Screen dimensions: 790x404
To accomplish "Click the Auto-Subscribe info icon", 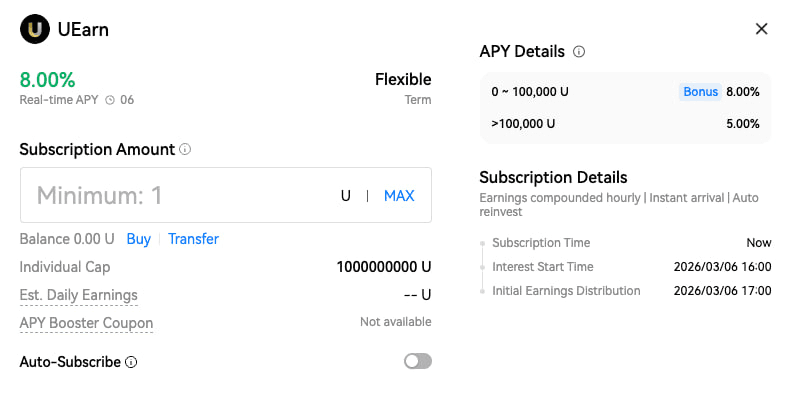I will click(131, 362).
